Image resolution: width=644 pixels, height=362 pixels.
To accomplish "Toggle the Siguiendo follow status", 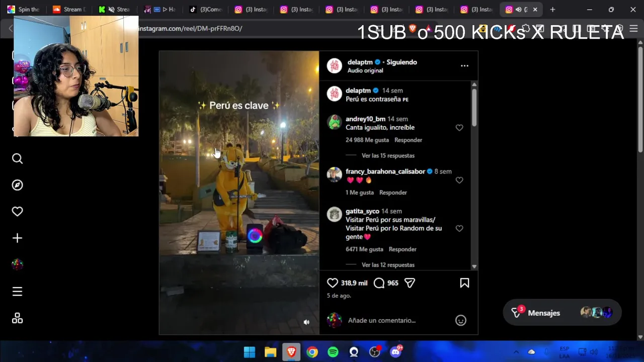I will (x=401, y=62).
